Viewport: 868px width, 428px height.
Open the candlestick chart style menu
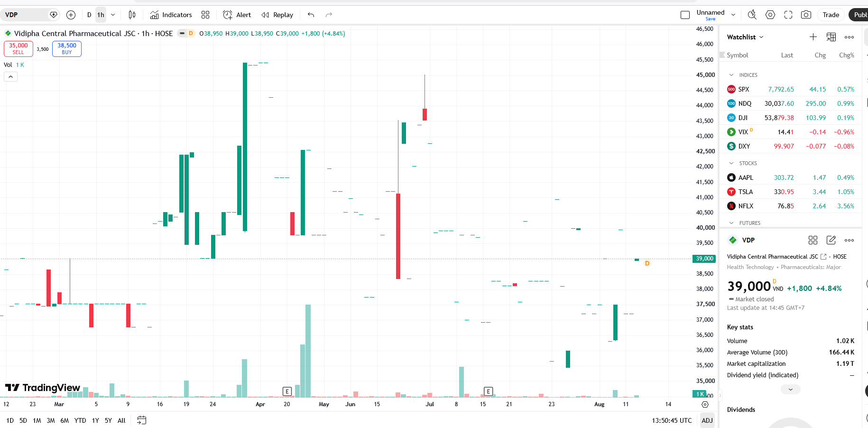[132, 15]
